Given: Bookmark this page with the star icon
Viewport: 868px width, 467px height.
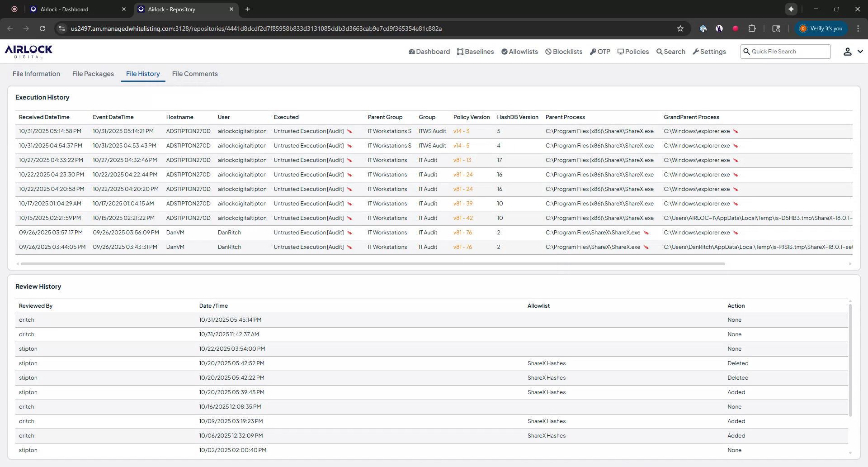Looking at the screenshot, I should coord(680,28).
